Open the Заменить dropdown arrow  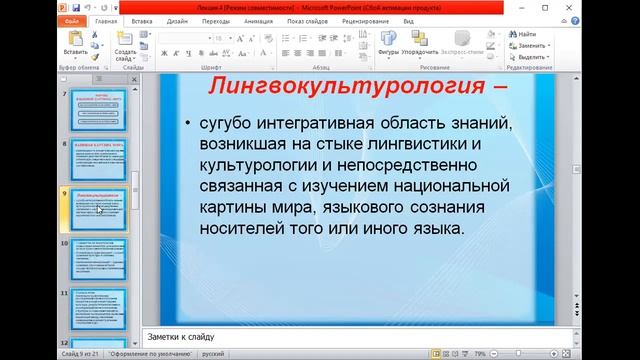(549, 46)
